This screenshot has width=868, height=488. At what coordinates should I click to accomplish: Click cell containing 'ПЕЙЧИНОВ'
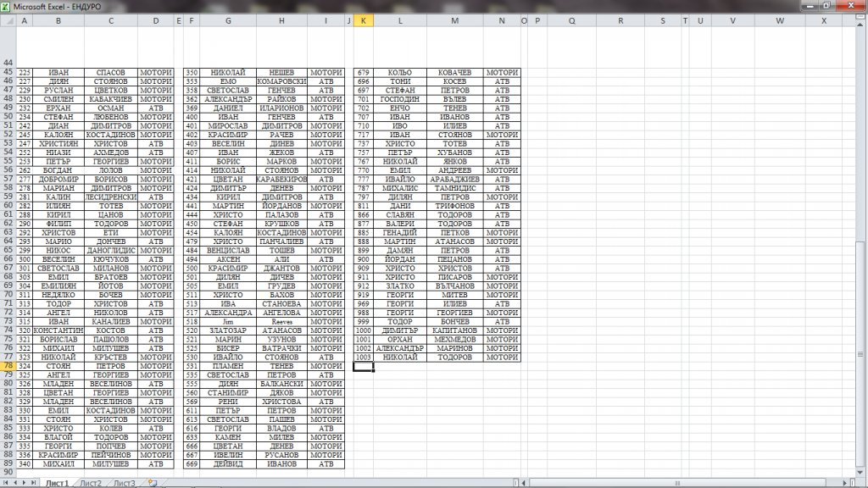tap(111, 455)
